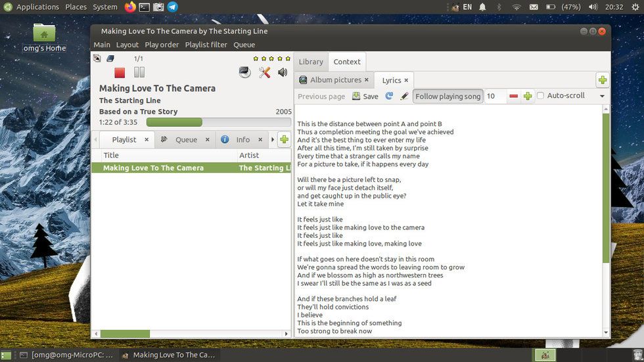Toggle the Follow playing song button
Image resolution: width=644 pixels, height=362 pixels.
point(448,96)
